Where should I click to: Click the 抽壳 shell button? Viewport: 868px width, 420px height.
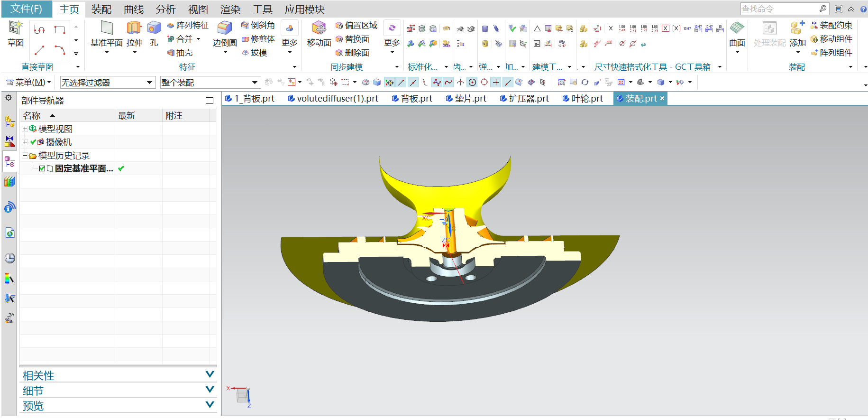(x=180, y=53)
